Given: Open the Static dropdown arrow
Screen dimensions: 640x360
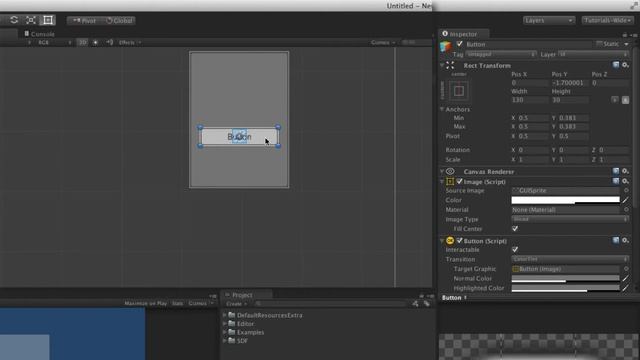Looking at the screenshot, I should (626, 44).
